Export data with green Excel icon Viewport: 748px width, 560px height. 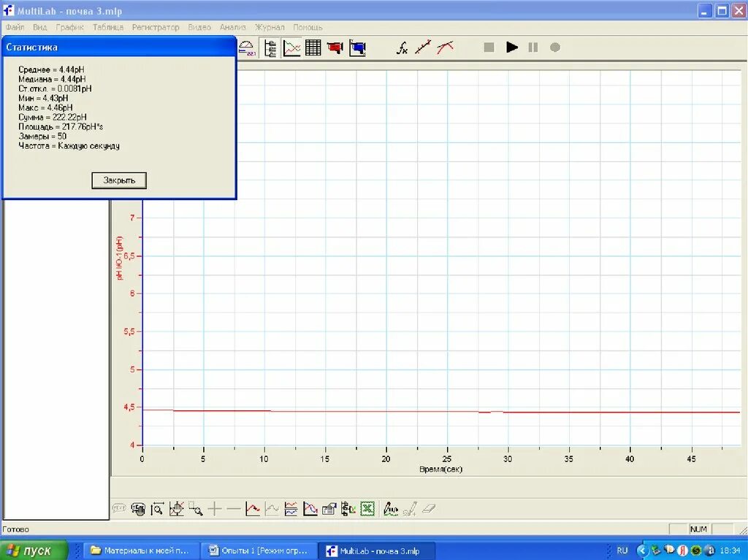(x=367, y=509)
